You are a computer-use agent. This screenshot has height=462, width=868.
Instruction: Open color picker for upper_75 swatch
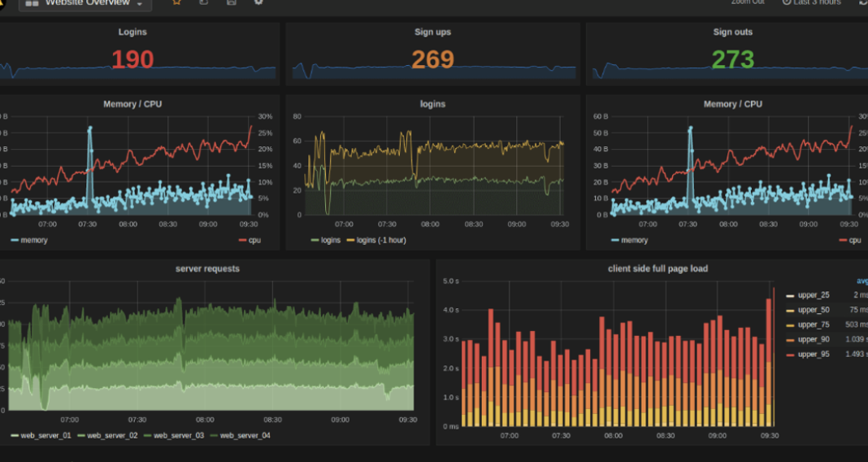[x=790, y=325]
